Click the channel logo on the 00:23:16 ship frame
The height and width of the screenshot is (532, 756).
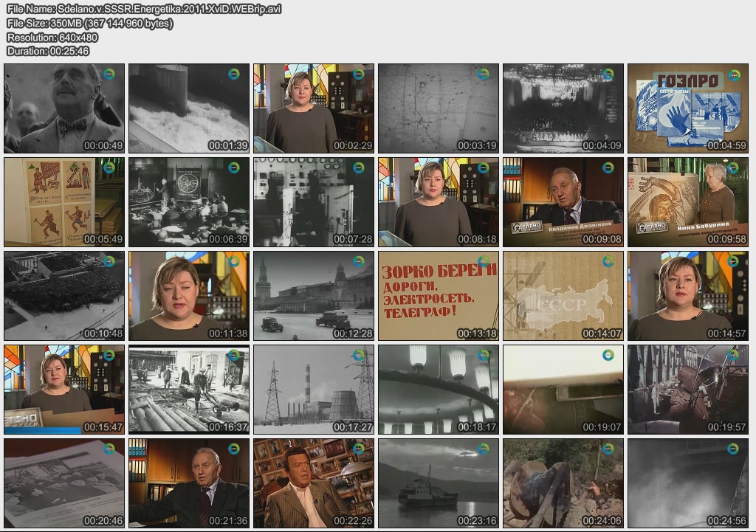coord(484,449)
